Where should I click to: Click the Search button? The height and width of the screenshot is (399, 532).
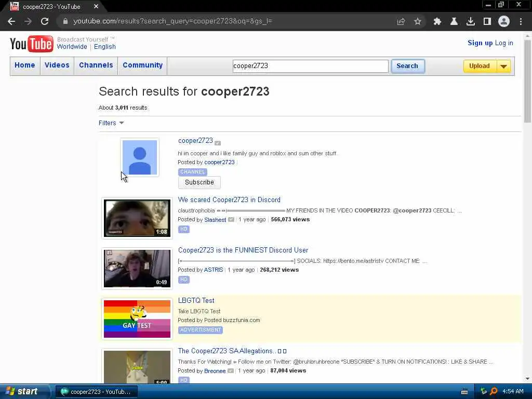pyautogui.click(x=407, y=66)
